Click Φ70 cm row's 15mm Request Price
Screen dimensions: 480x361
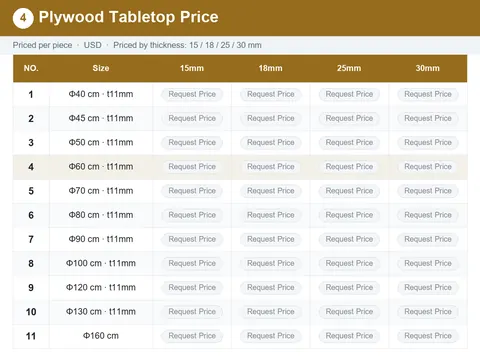[x=192, y=191]
